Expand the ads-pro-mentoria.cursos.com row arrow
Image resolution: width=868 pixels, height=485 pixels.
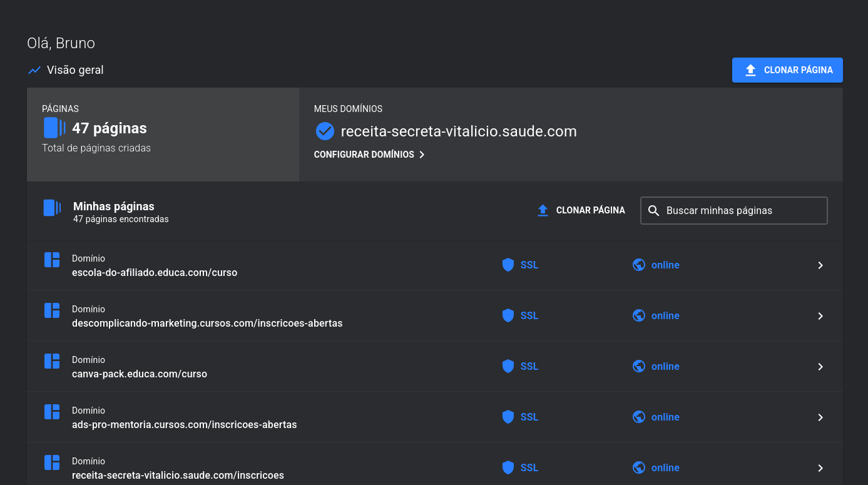tap(820, 417)
